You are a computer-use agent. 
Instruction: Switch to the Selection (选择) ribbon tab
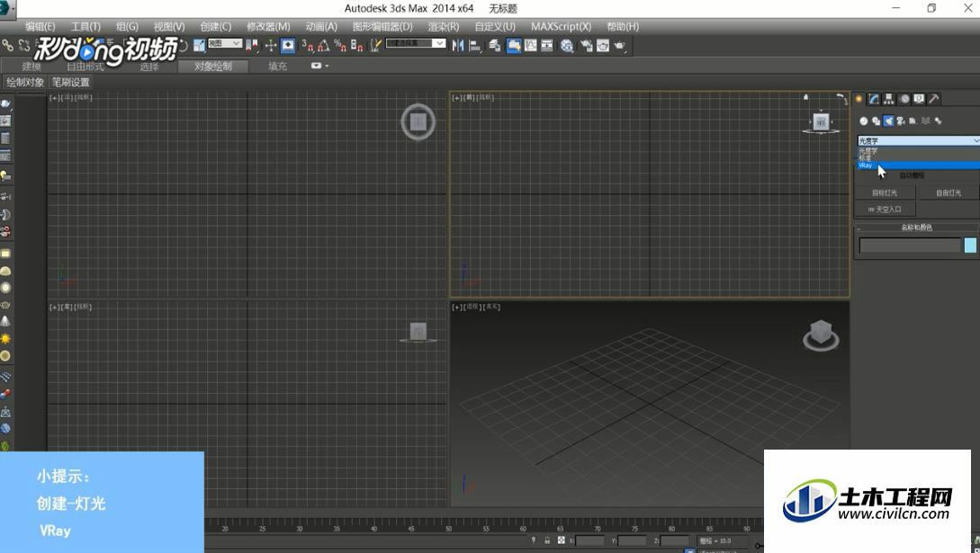click(x=149, y=67)
